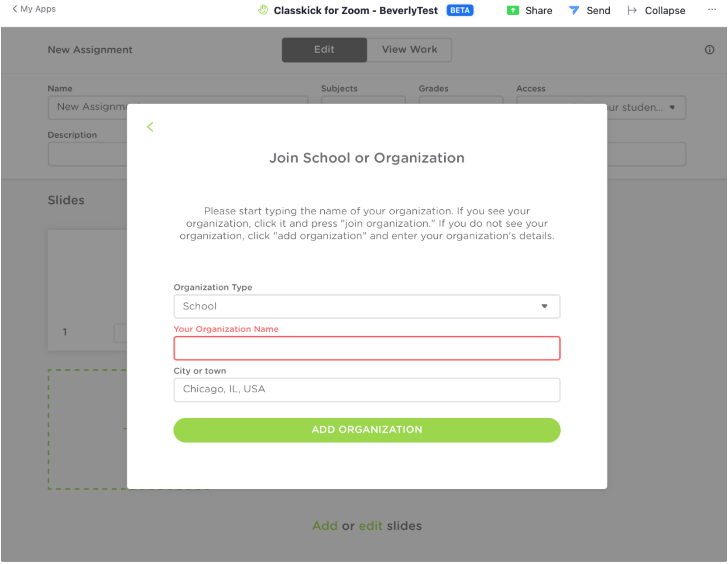The image size is (728, 564).
Task: Go back to My Apps
Action: click(x=34, y=9)
